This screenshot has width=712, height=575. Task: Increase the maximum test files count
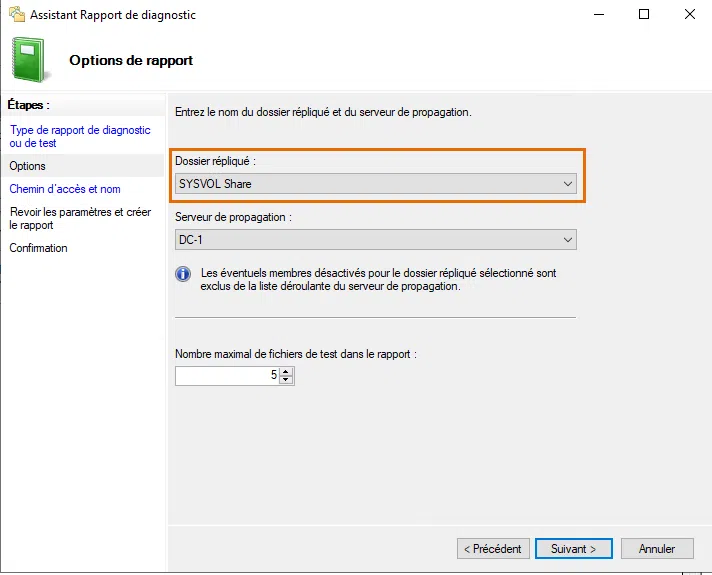point(286,372)
